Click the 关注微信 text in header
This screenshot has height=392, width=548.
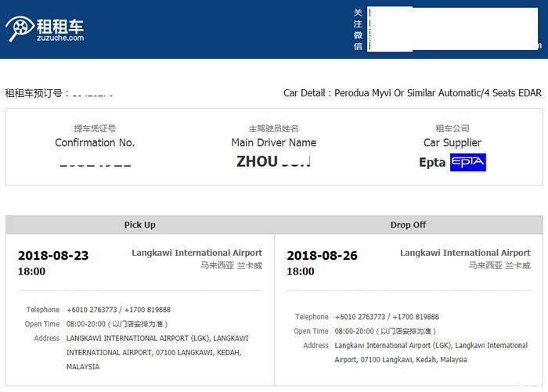pos(358,30)
